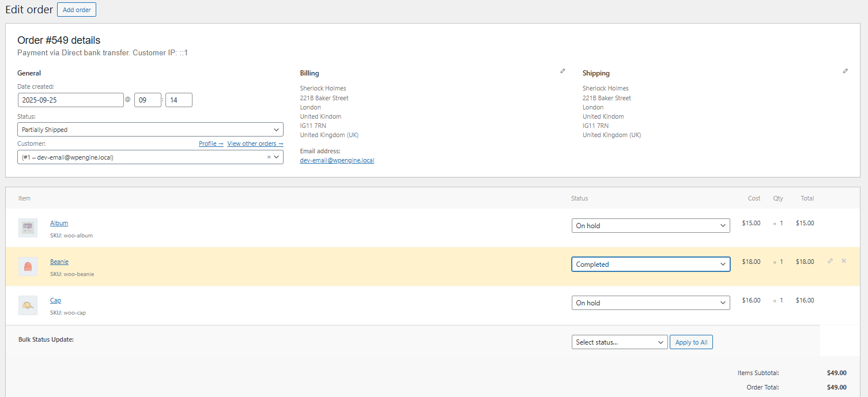Change Album item status dropdown

click(650, 226)
